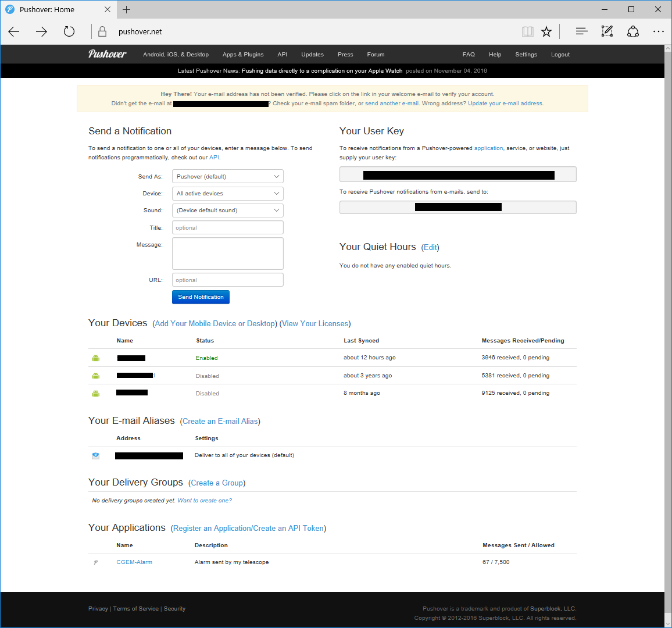This screenshot has height=628, width=672.
Task: Click the API link in description
Action: (214, 158)
